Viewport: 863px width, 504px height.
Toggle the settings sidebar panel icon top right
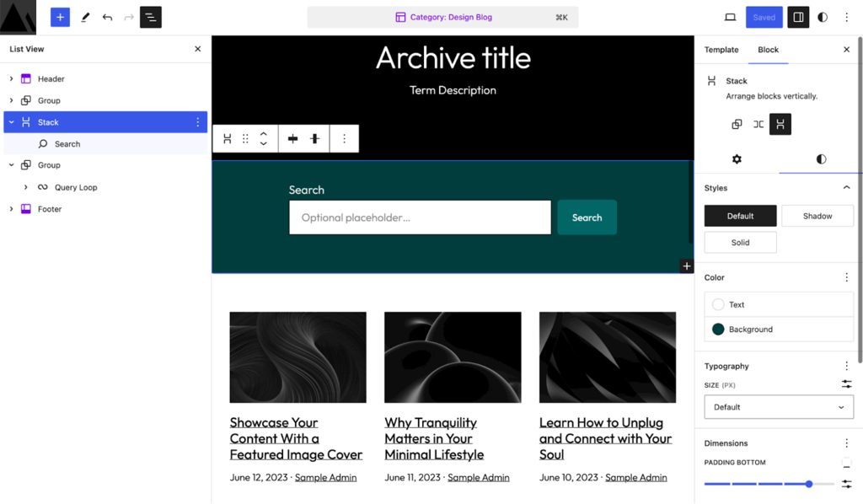(x=796, y=17)
